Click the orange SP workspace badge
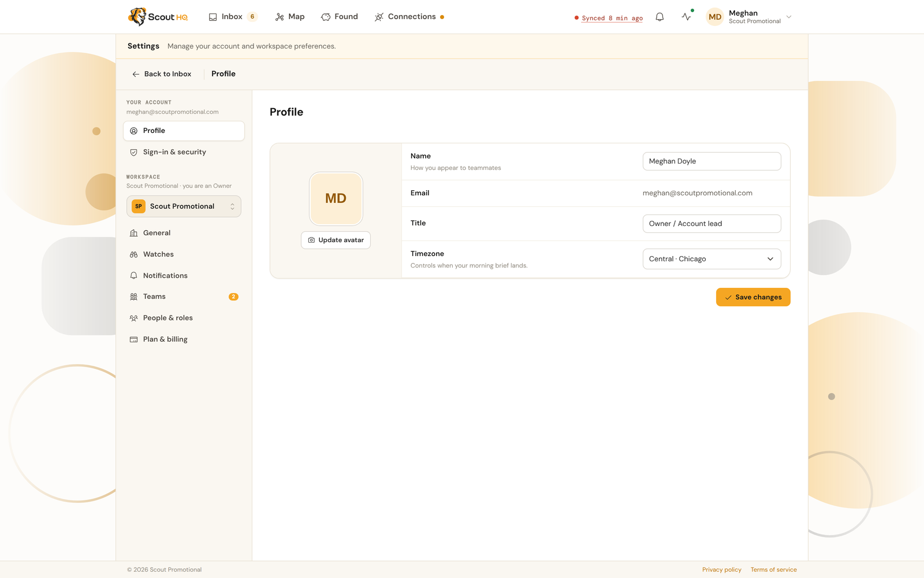Image resolution: width=924 pixels, height=578 pixels. tap(139, 206)
